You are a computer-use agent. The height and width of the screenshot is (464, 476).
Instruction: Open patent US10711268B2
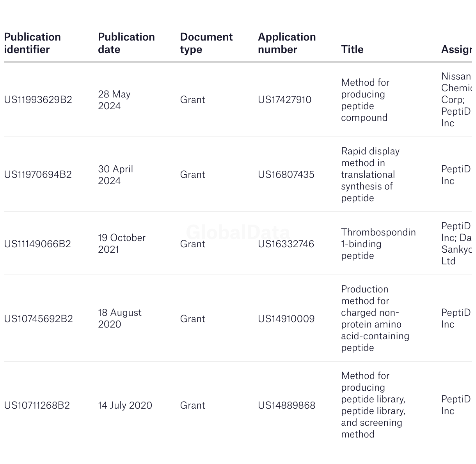pyautogui.click(x=37, y=406)
